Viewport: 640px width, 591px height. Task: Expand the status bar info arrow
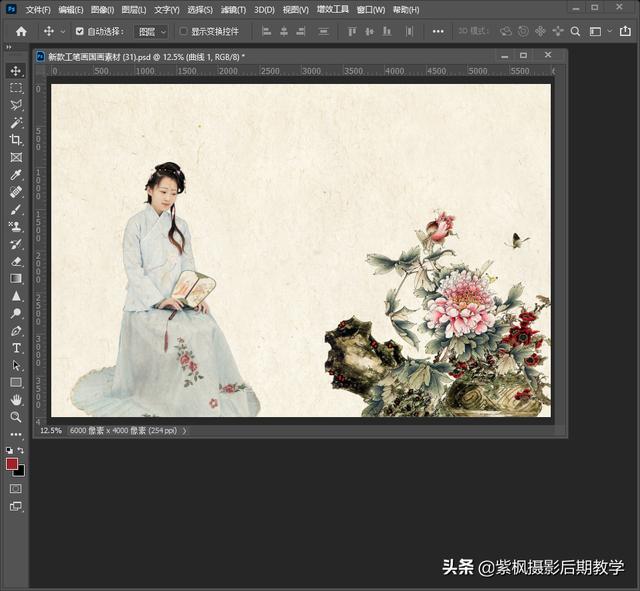(184, 430)
